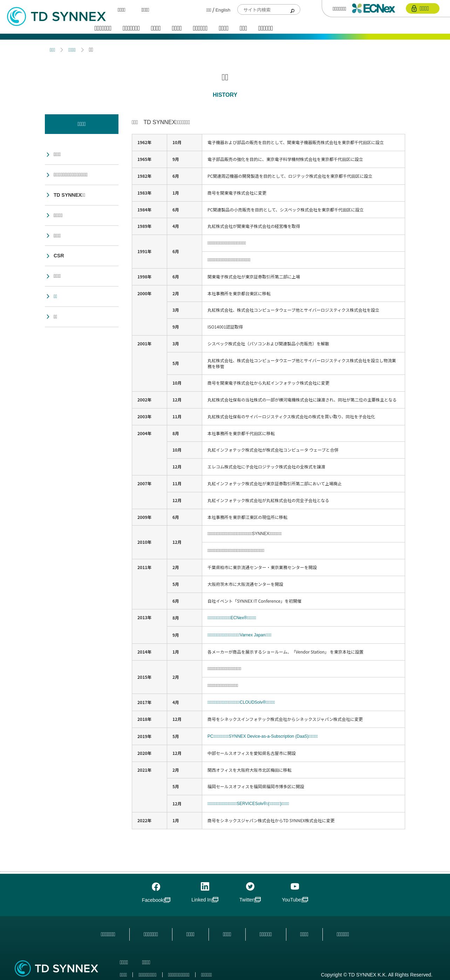Click the 1991年 year cell
This screenshot has width=450, height=980.
[149, 251]
